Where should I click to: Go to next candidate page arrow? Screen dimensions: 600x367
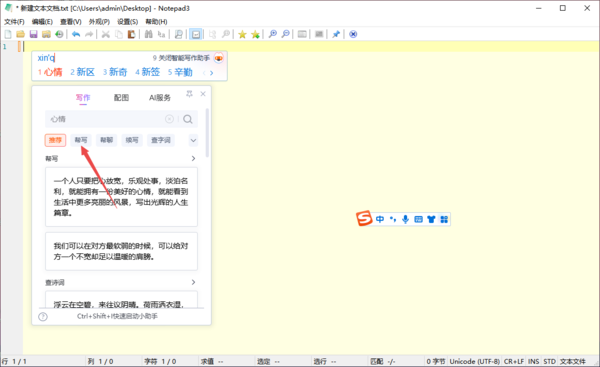point(212,73)
